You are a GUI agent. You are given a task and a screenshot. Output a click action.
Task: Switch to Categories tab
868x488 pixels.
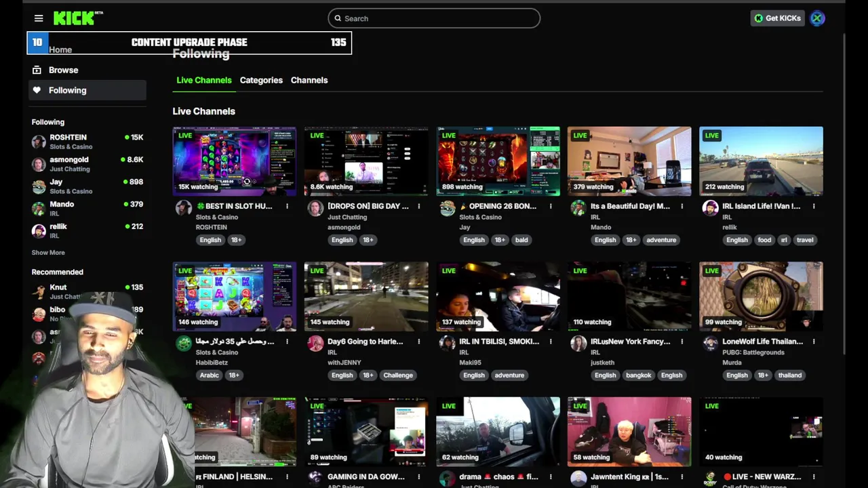pos(261,80)
